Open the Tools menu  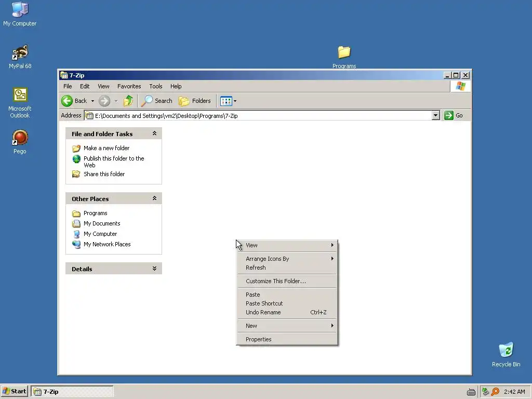coord(156,86)
